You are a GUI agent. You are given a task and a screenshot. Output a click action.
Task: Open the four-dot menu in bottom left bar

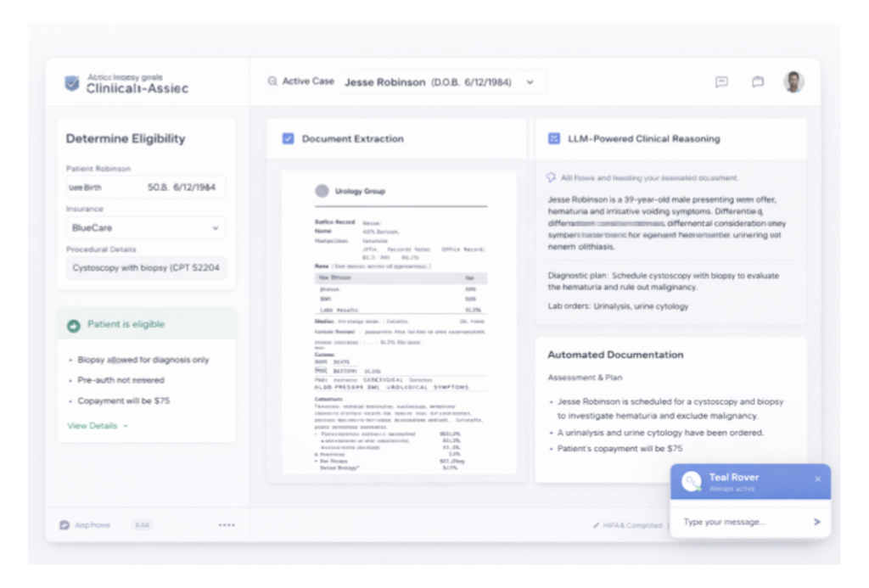pos(227,525)
